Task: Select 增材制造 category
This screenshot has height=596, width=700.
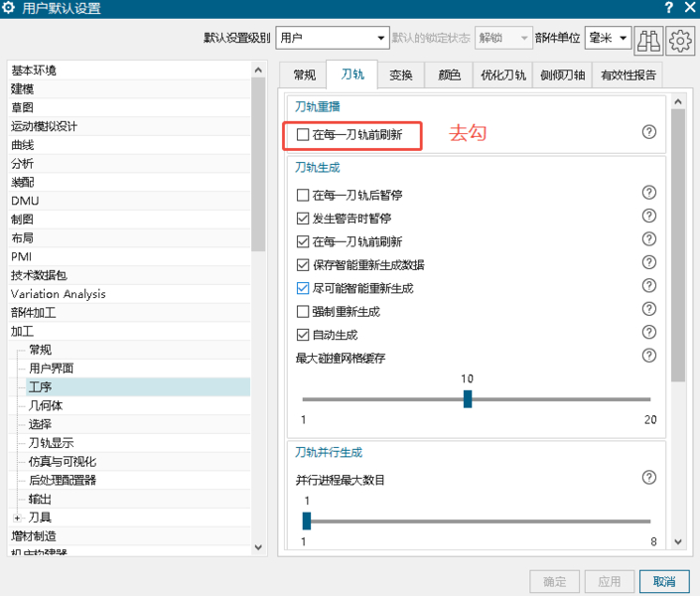Action: (x=129, y=536)
